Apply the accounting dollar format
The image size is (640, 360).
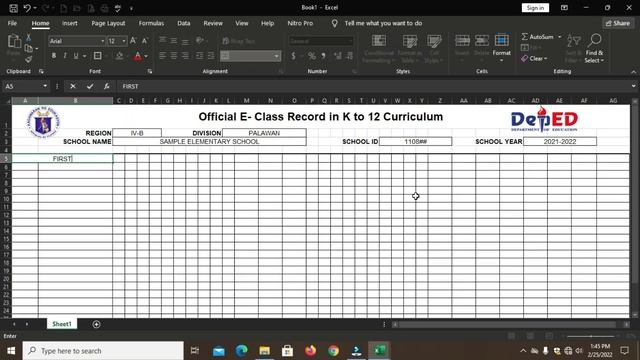point(293,56)
